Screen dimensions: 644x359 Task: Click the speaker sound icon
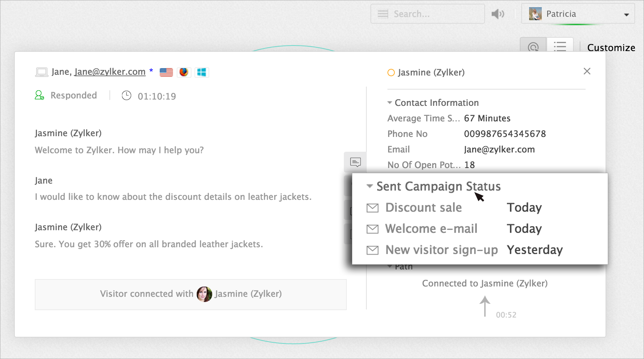tap(498, 14)
